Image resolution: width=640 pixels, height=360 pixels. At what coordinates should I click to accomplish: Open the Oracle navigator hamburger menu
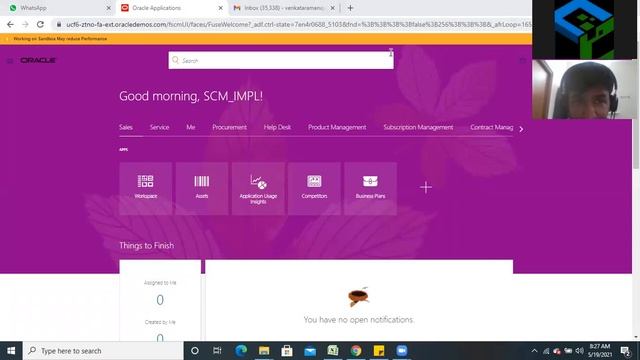click(10, 60)
